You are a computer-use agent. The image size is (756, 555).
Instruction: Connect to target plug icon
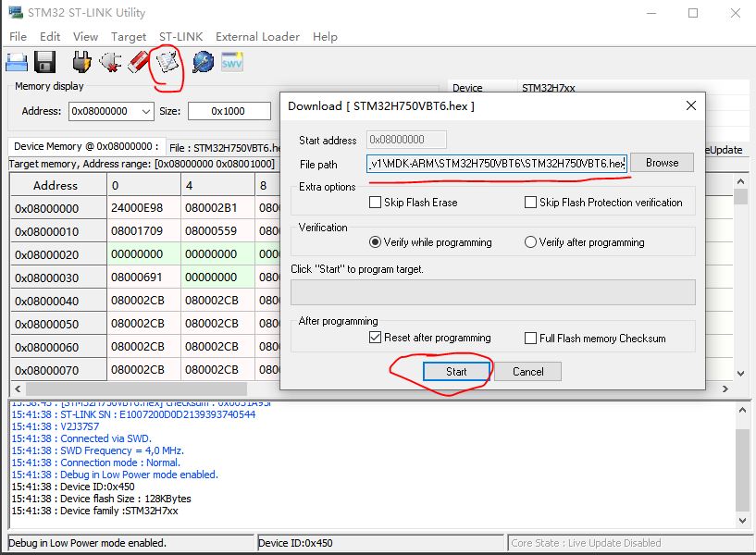coord(81,63)
